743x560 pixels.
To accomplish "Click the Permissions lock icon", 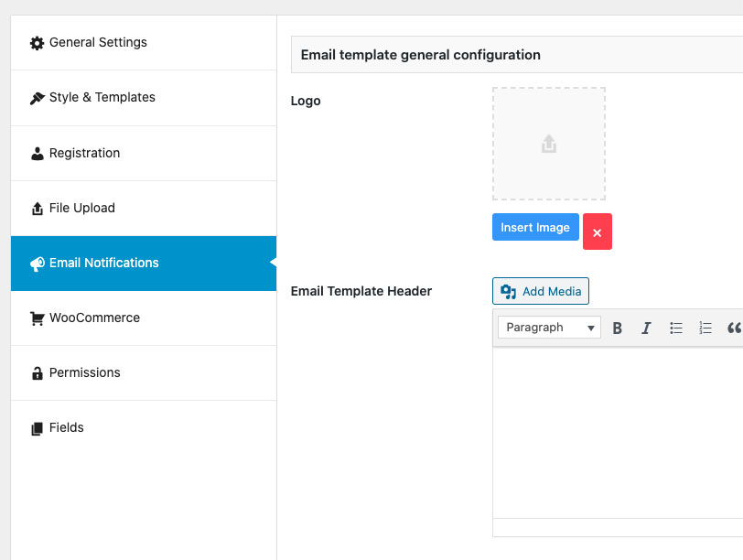I will coord(37,373).
